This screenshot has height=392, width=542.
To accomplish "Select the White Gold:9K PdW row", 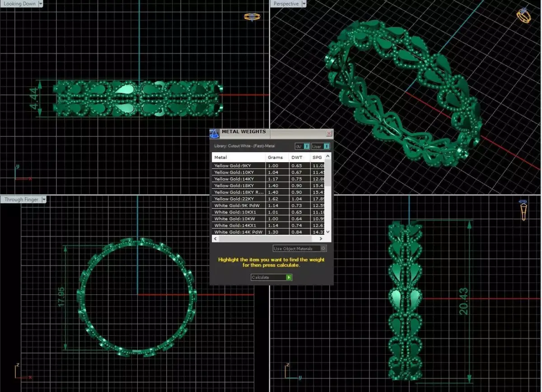I will [268, 205].
